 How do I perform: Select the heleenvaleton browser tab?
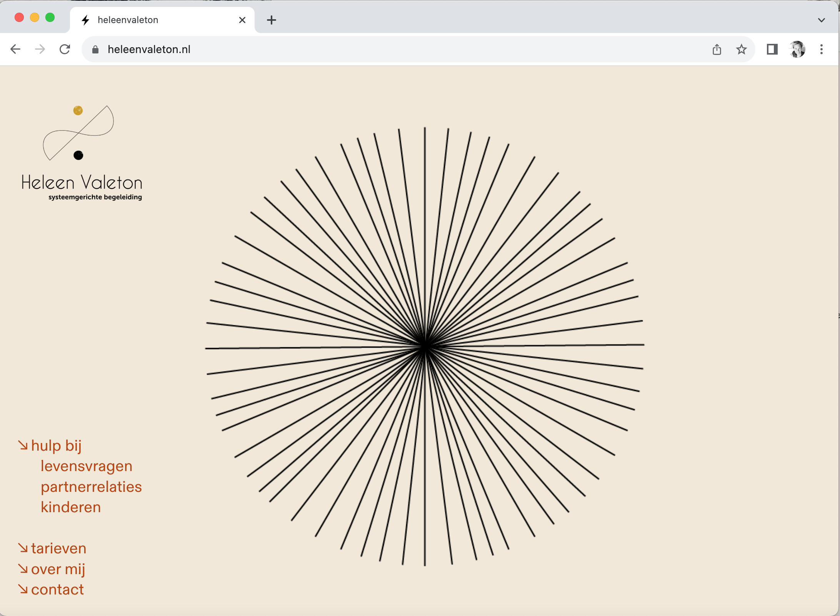[154, 20]
